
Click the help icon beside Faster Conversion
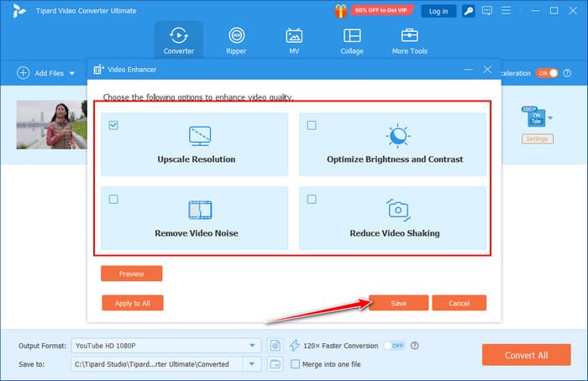[415, 345]
